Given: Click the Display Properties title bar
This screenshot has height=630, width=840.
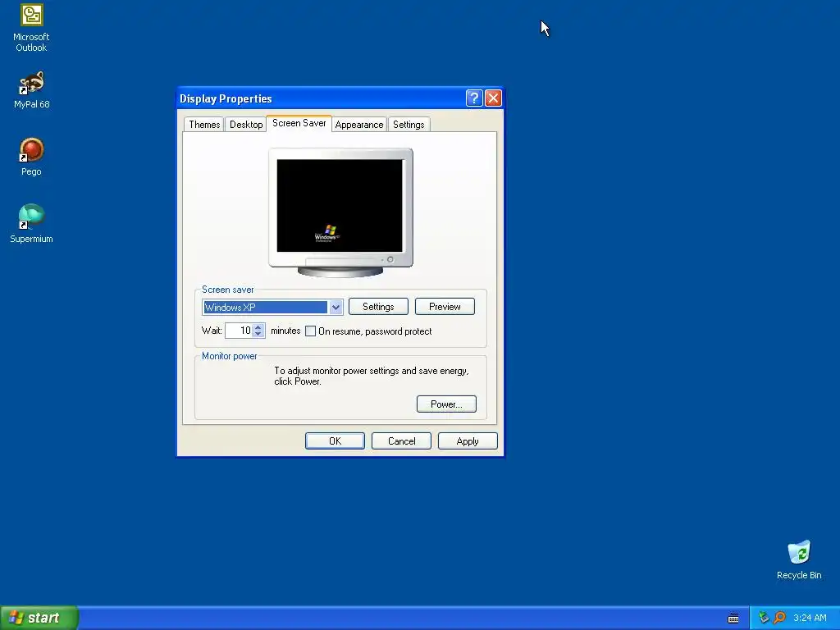Looking at the screenshot, I should pos(322,98).
